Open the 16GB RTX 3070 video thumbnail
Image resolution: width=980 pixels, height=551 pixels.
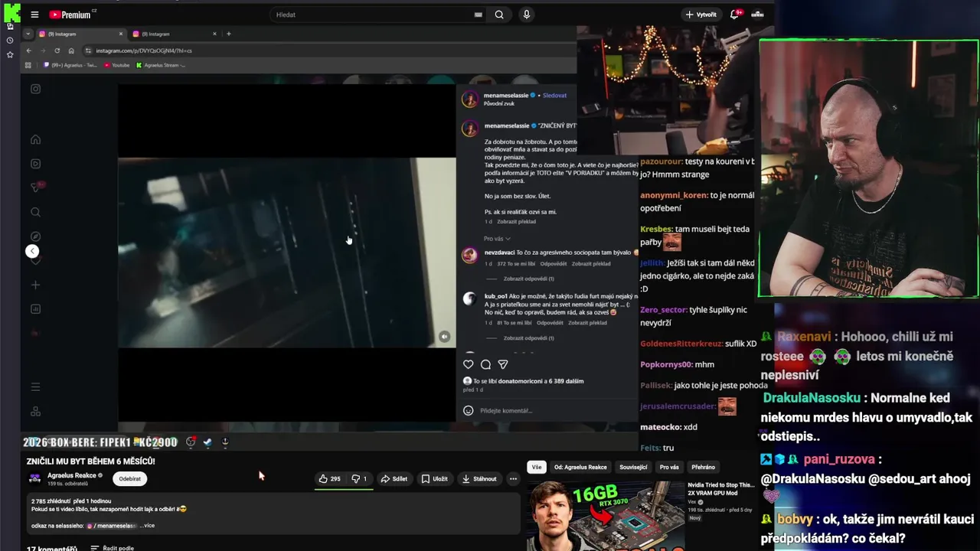[x=605, y=516]
